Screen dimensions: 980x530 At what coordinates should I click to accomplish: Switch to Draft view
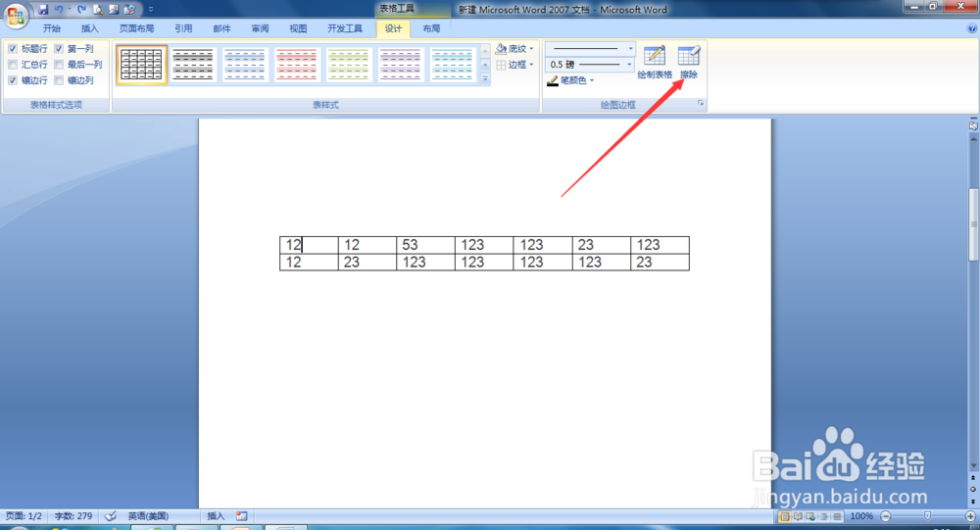point(837,516)
